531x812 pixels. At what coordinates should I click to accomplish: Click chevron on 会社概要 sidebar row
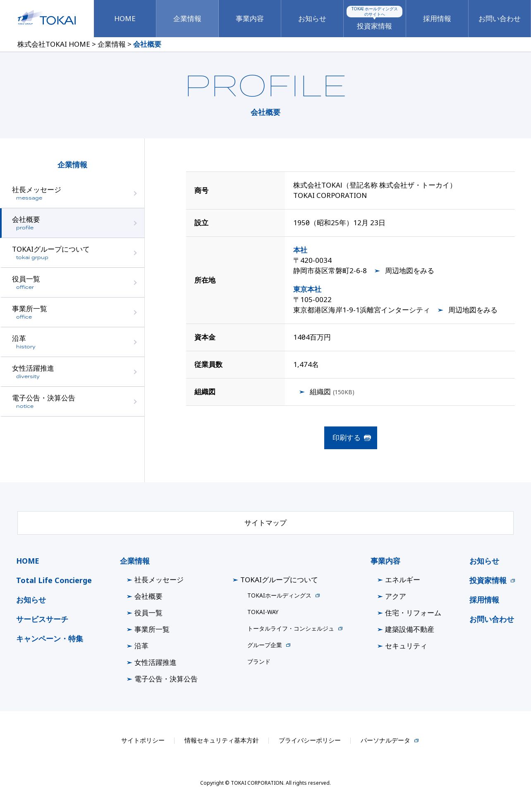pyautogui.click(x=135, y=223)
